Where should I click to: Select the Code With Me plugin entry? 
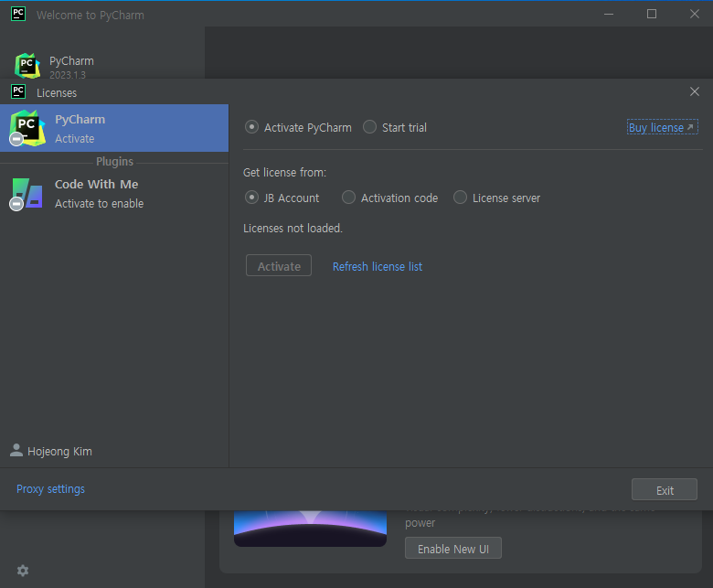tap(114, 194)
